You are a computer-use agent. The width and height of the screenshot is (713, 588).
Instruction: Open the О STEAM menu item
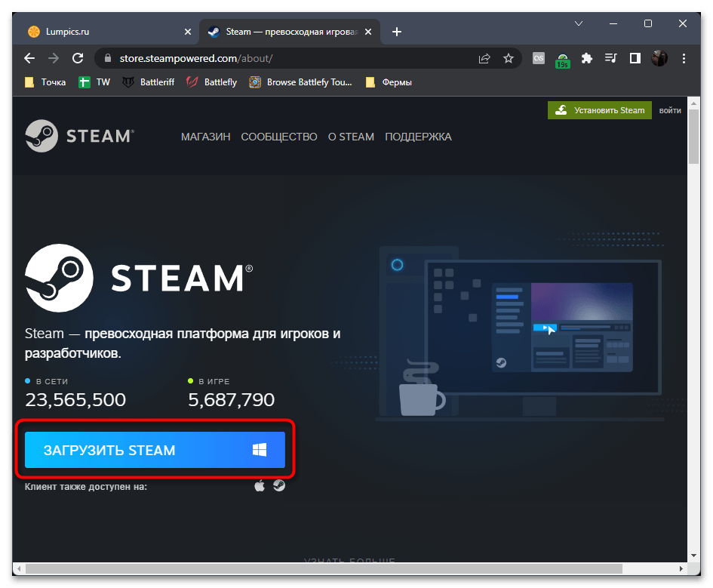click(351, 137)
